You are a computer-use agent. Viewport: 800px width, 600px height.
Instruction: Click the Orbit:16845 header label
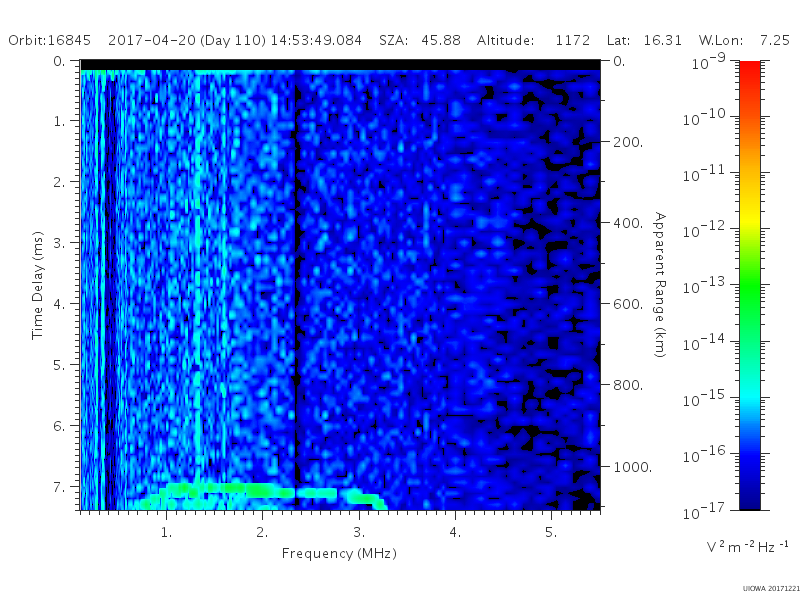(x=49, y=40)
